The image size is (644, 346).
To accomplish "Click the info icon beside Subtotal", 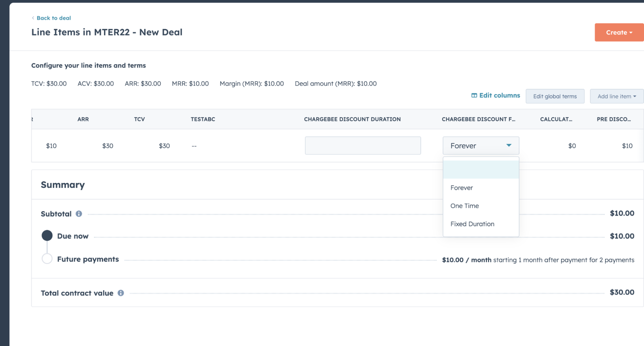I will (79, 213).
